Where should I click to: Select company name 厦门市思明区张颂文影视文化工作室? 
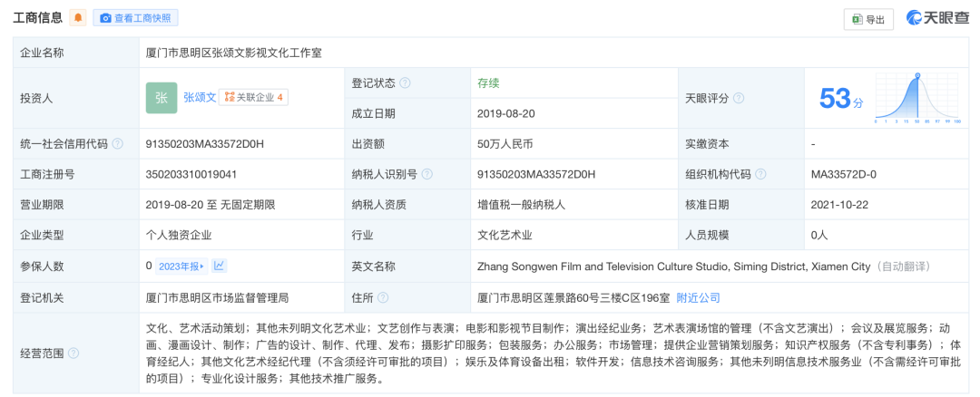point(233,53)
